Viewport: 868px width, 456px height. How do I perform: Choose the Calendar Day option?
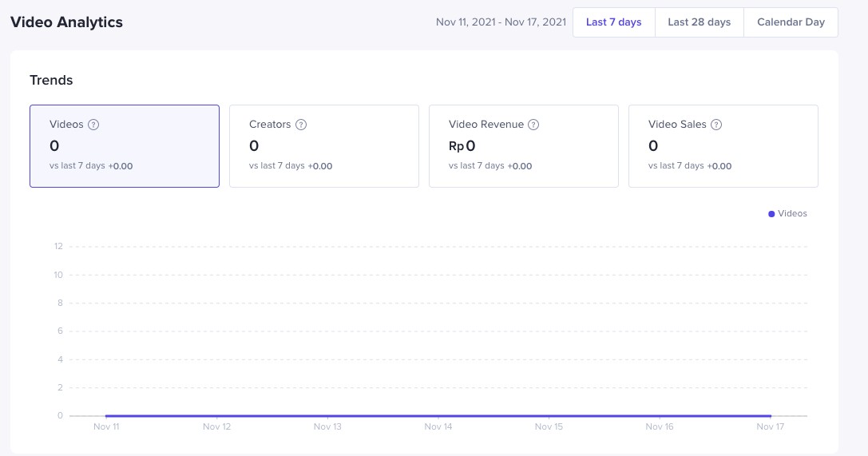pyautogui.click(x=791, y=22)
